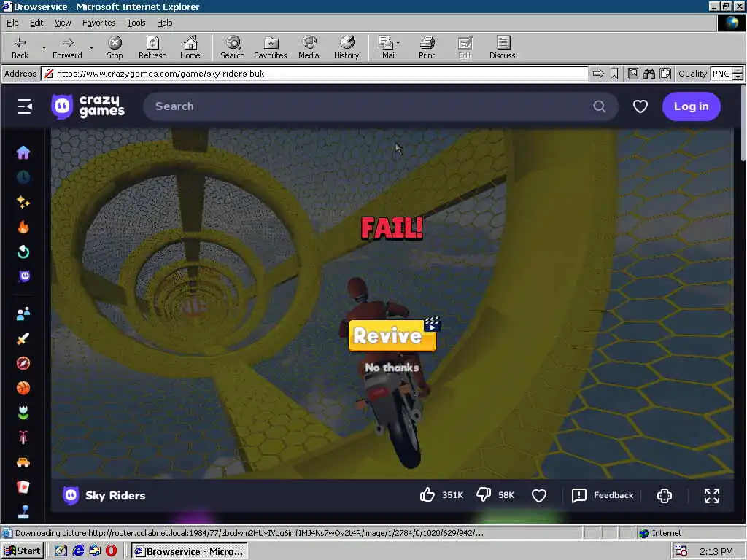The image size is (747, 560).
Task: Refresh the page via toolbar
Action: coord(152,47)
